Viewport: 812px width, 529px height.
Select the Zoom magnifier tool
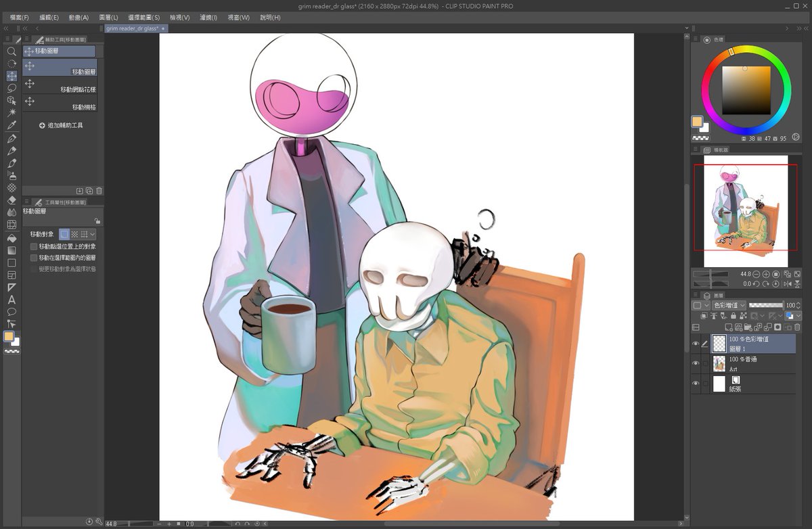coord(12,51)
